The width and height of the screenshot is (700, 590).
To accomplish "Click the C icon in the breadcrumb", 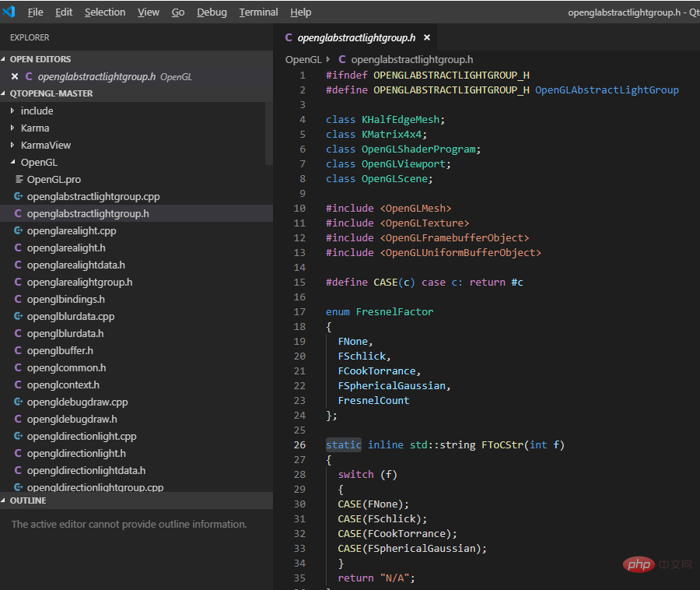I will [342, 59].
